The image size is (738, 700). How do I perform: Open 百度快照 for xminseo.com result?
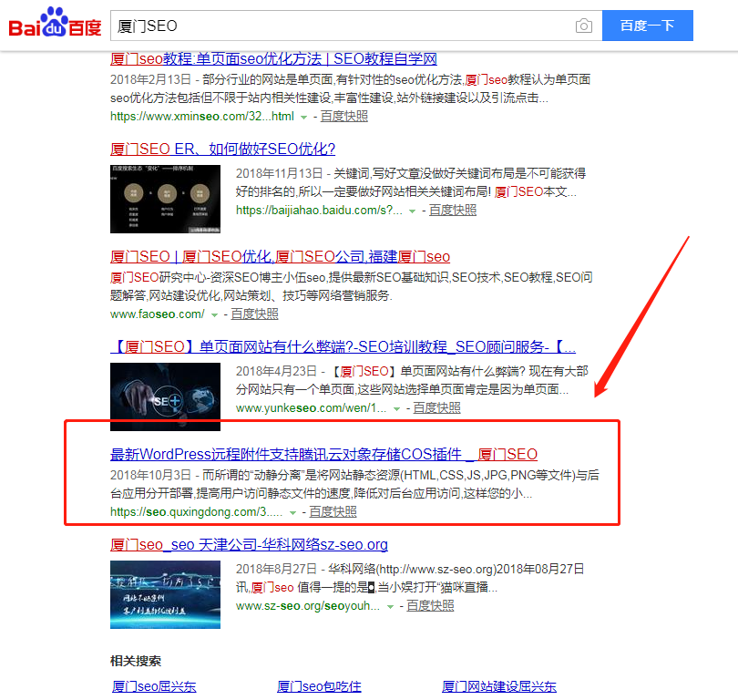(344, 117)
